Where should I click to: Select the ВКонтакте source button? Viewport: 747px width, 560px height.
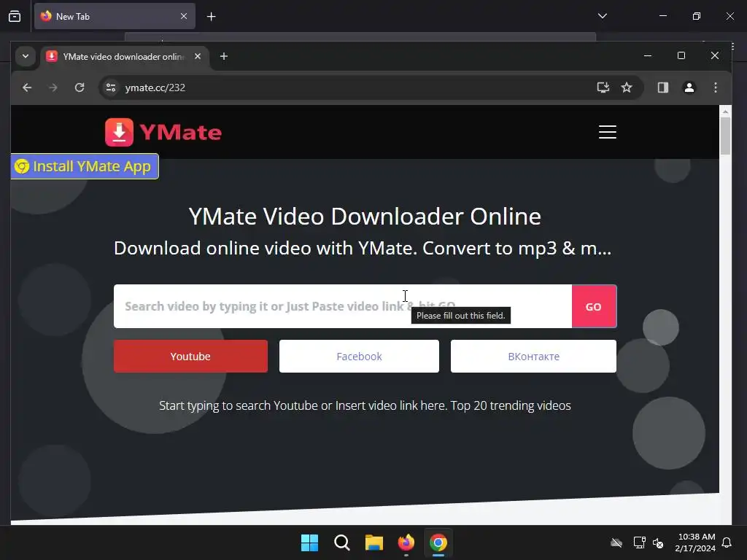click(533, 356)
